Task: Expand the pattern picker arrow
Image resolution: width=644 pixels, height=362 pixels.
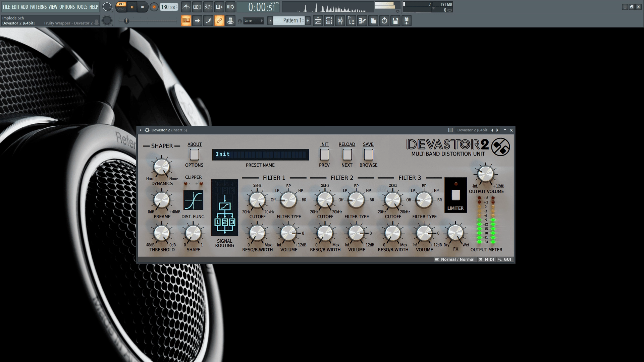Action: point(270,21)
